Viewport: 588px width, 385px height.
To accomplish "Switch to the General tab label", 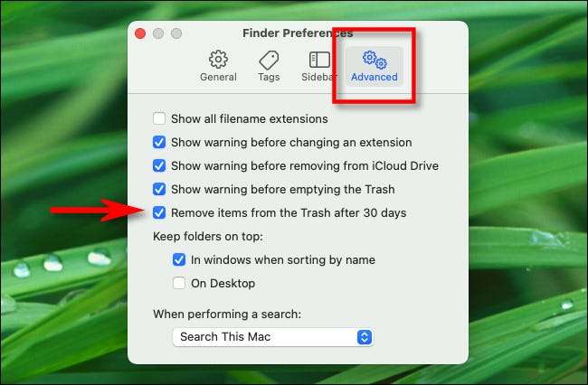I will [218, 77].
